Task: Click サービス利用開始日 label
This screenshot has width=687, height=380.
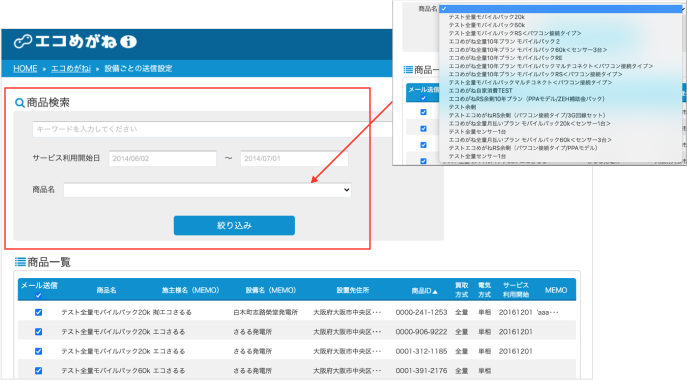Action: (x=66, y=158)
